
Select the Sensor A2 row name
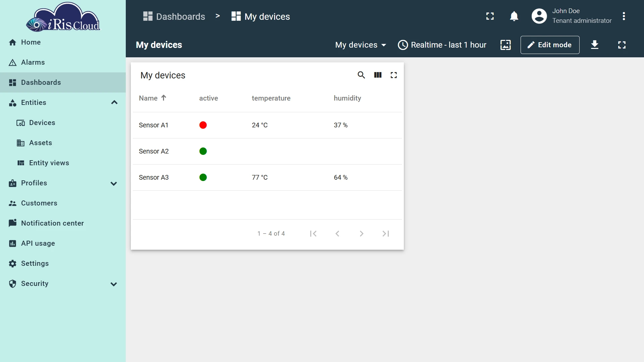[154, 151]
